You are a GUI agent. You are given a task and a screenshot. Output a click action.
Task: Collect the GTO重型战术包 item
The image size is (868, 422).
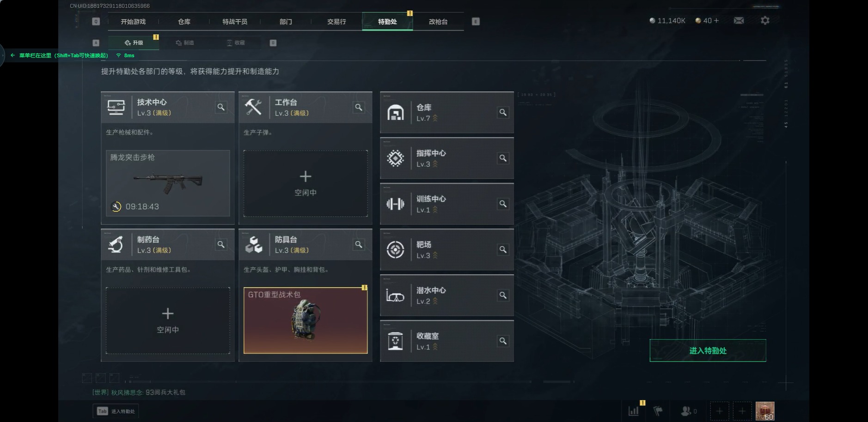tap(306, 320)
